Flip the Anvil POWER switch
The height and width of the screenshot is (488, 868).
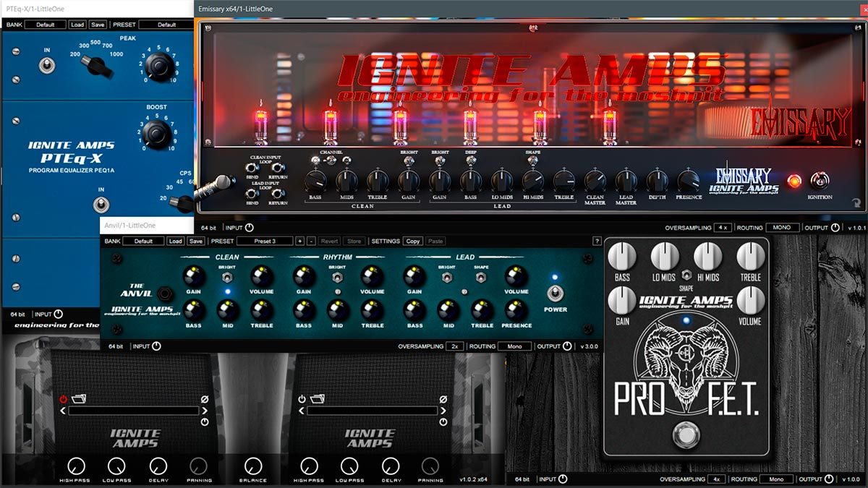tap(556, 294)
